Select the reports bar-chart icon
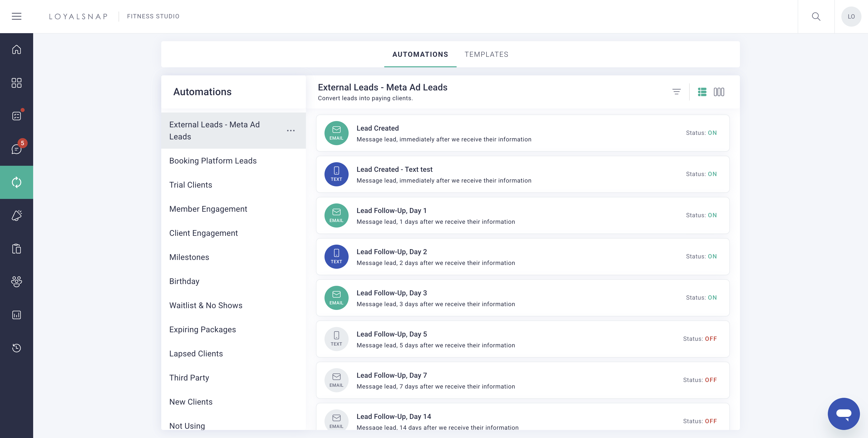This screenshot has height=438, width=868. (x=17, y=315)
